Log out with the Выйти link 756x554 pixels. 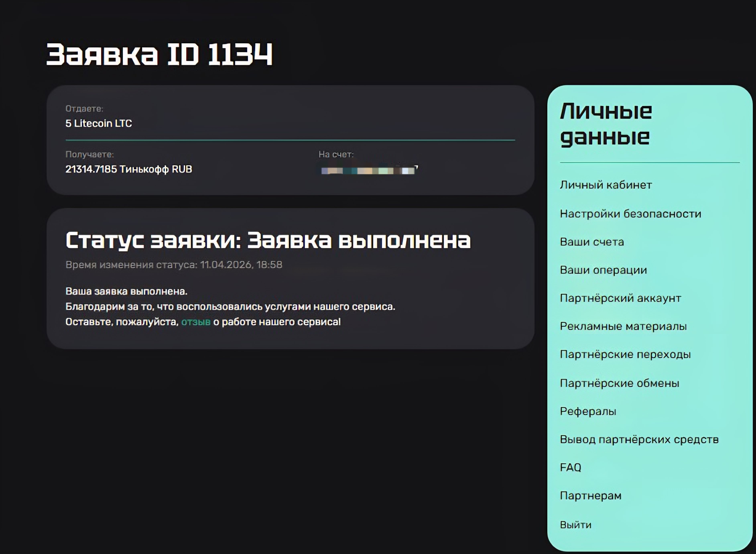[575, 524]
